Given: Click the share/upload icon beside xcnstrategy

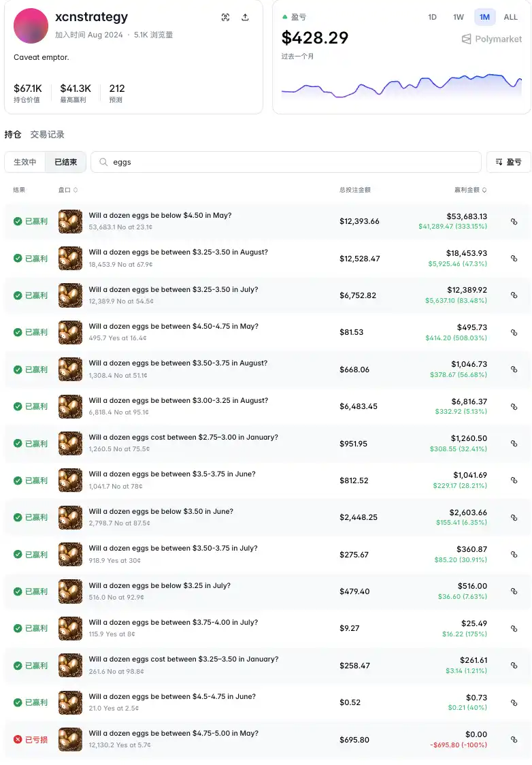Looking at the screenshot, I should (x=245, y=18).
